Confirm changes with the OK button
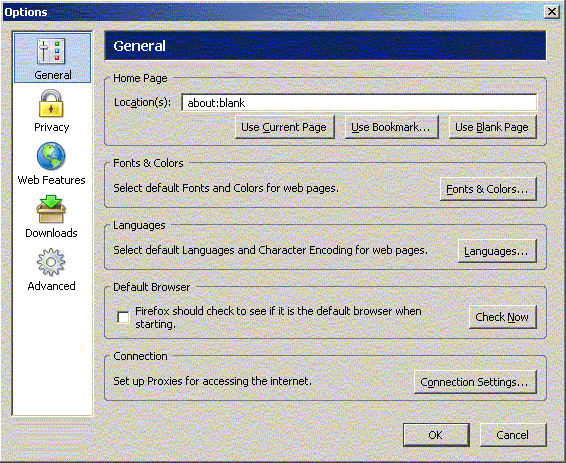Viewport: 566px width, 463px height. coord(436,435)
